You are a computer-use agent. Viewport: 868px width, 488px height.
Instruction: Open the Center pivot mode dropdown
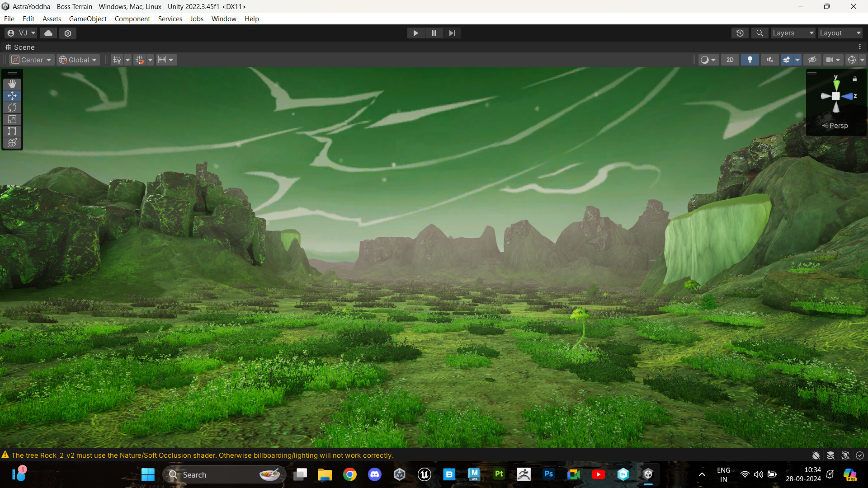(31, 60)
